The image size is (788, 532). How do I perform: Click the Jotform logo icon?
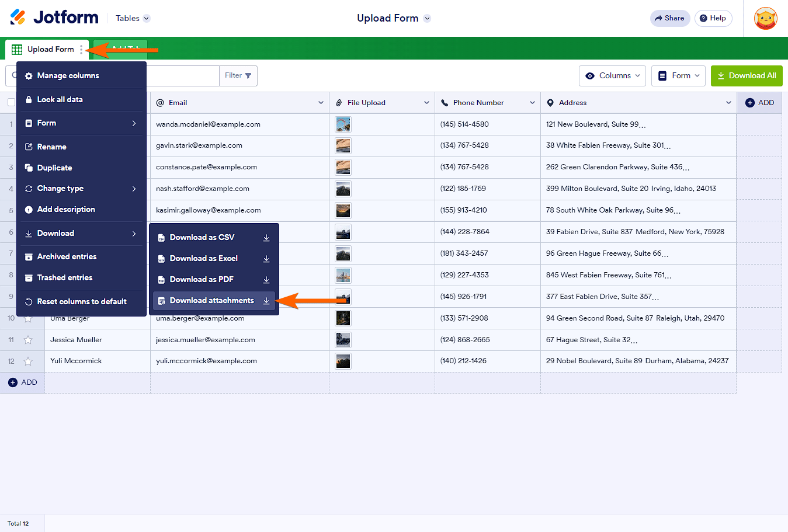tap(18, 18)
